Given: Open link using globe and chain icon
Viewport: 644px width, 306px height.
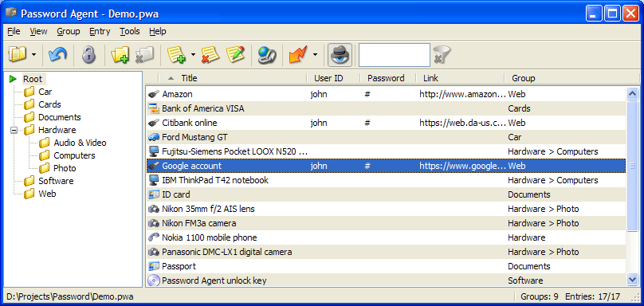Looking at the screenshot, I should click(x=267, y=54).
